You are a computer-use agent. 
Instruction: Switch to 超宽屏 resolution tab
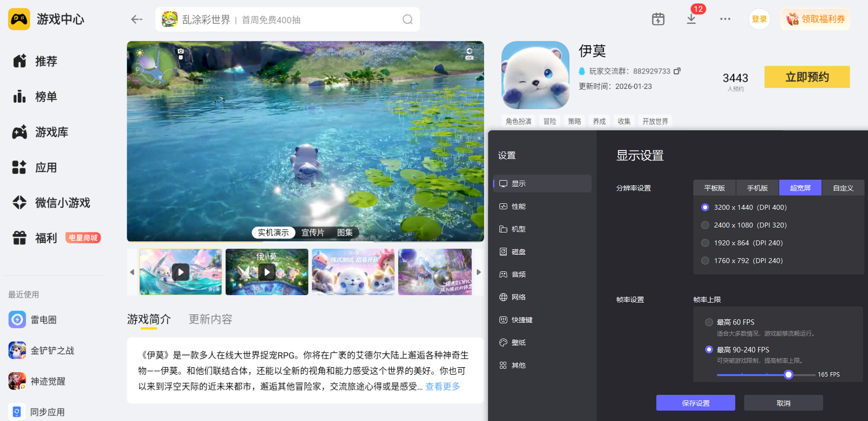[800, 188]
